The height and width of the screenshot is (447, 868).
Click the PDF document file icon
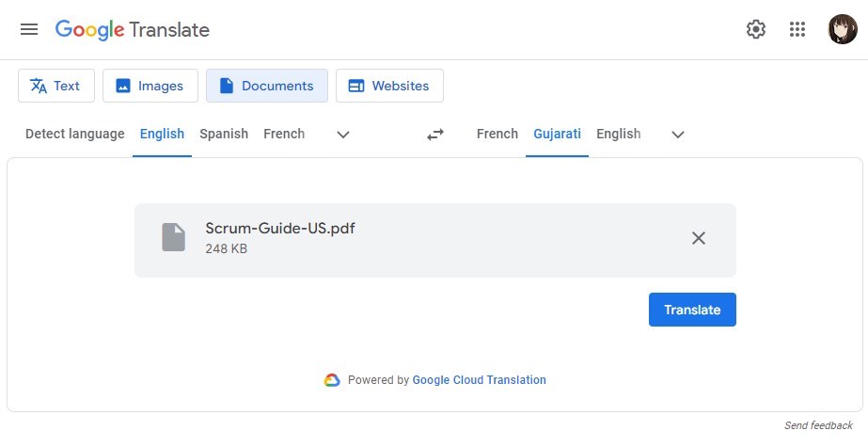(173, 237)
